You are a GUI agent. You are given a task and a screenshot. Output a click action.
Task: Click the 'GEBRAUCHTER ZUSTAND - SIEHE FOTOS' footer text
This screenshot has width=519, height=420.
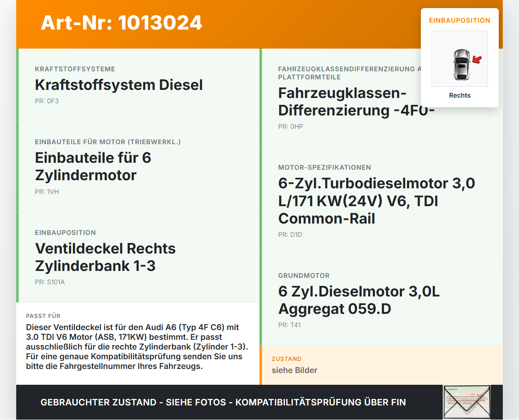pos(223,402)
